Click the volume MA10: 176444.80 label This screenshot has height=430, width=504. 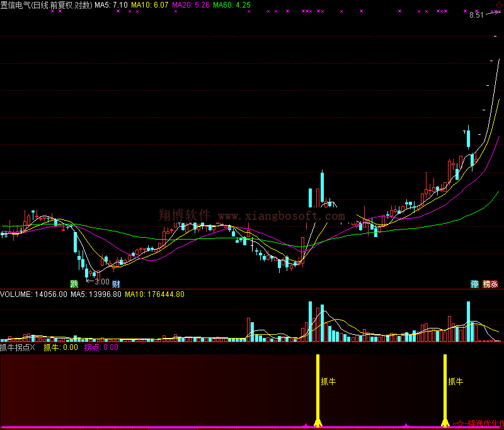[154, 294]
